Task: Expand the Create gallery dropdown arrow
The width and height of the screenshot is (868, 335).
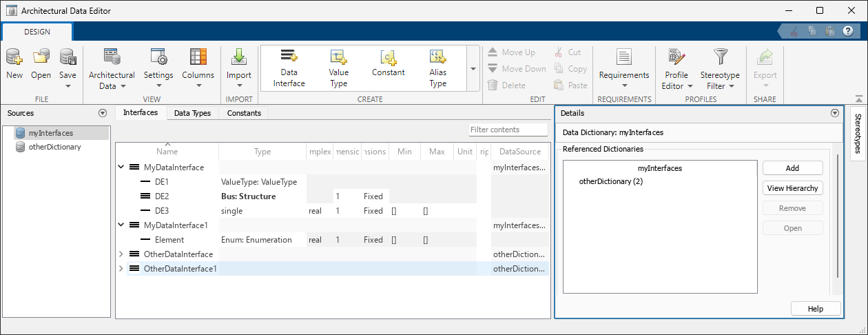Action: coord(473,69)
